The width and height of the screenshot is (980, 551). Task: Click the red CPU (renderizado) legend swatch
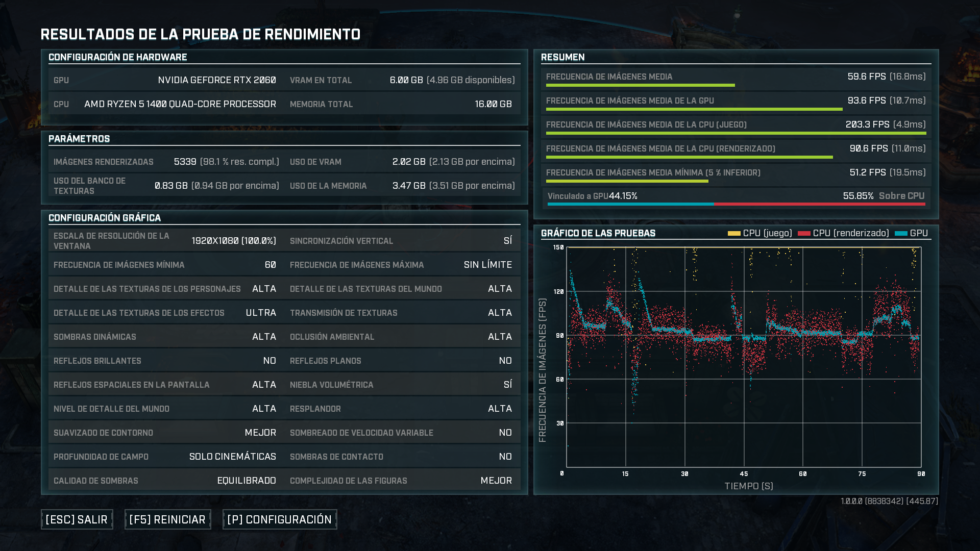(x=804, y=234)
